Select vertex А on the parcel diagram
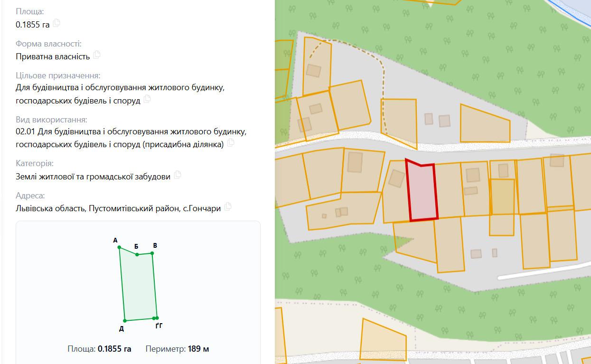 point(119,247)
